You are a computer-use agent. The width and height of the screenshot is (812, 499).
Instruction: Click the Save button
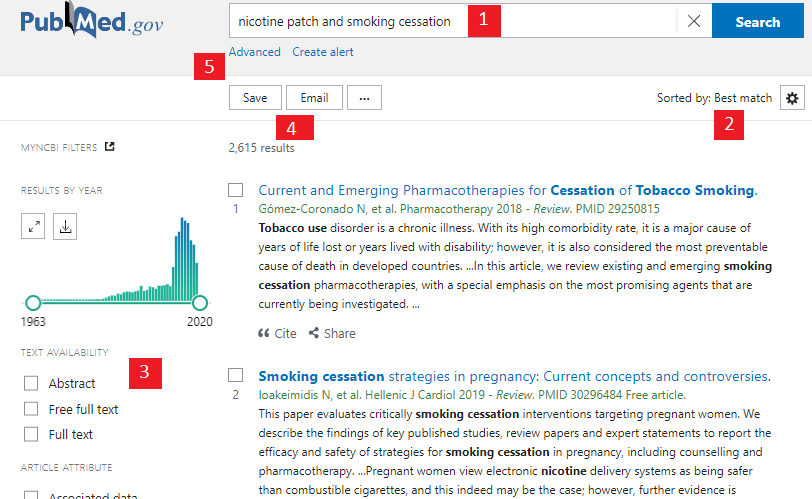click(255, 98)
